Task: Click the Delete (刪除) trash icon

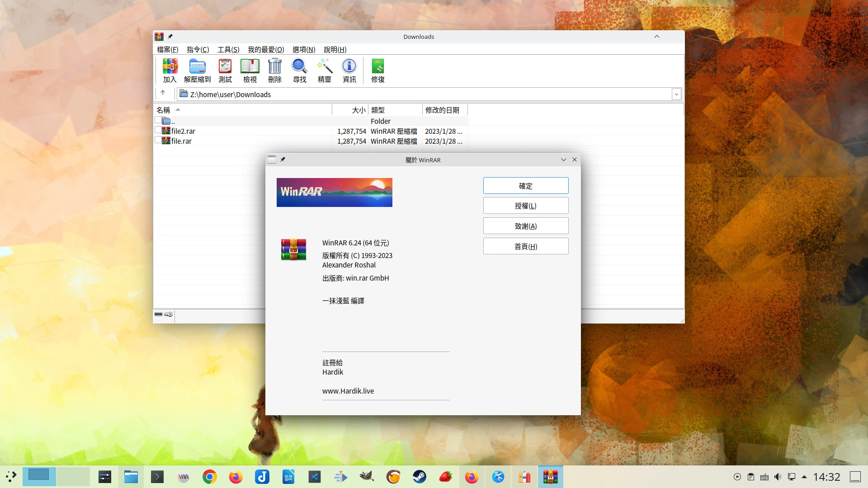Action: click(275, 70)
